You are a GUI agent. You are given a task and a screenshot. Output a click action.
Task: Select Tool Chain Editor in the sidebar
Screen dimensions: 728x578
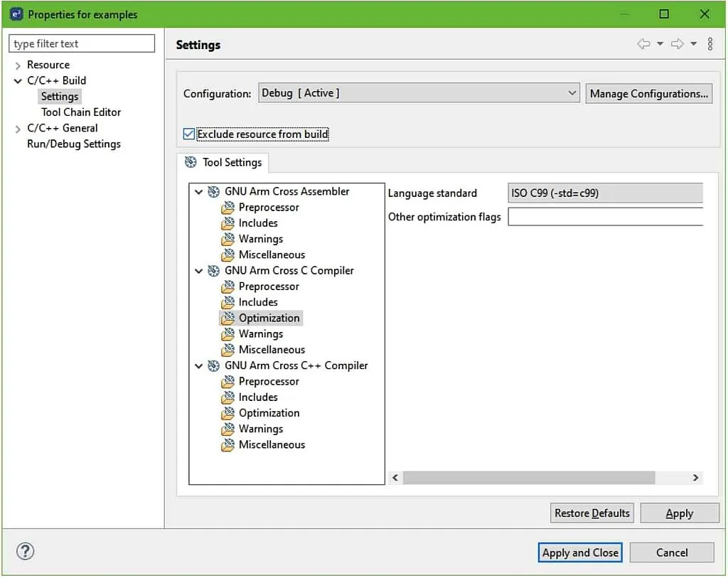(x=80, y=112)
